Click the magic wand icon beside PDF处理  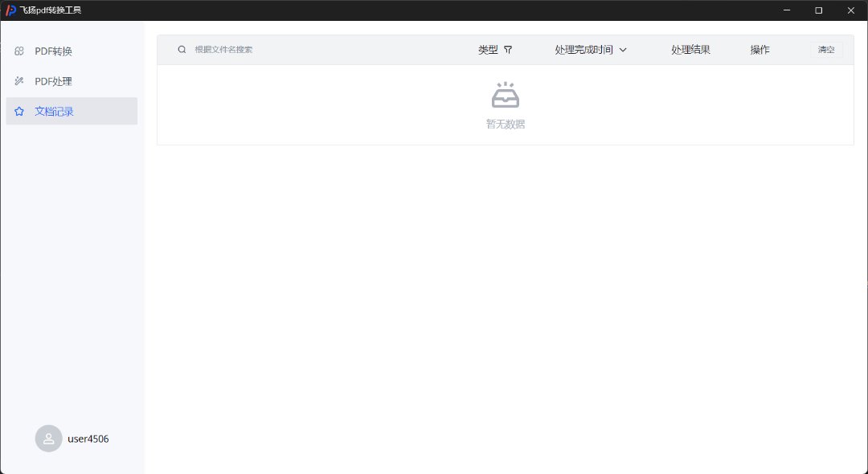pos(19,81)
